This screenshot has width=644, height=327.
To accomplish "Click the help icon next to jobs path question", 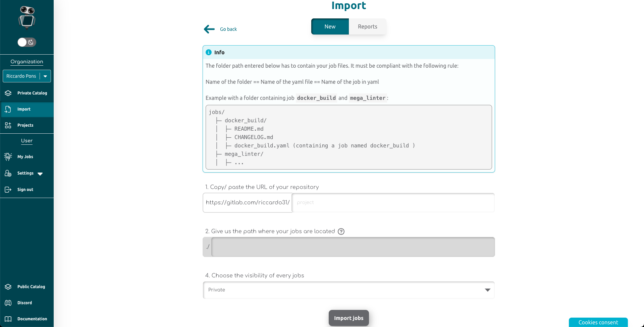I will tap(341, 232).
